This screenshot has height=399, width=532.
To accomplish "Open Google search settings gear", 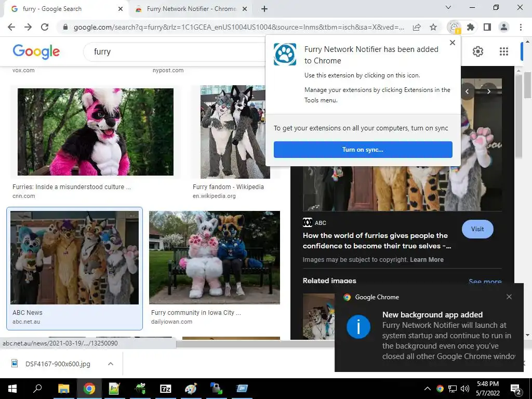I will pos(478,51).
